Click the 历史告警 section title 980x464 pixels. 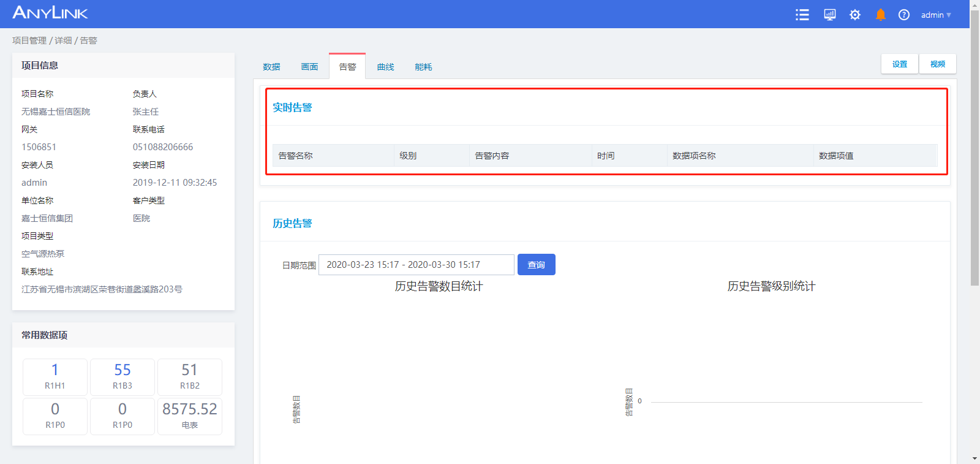[292, 223]
